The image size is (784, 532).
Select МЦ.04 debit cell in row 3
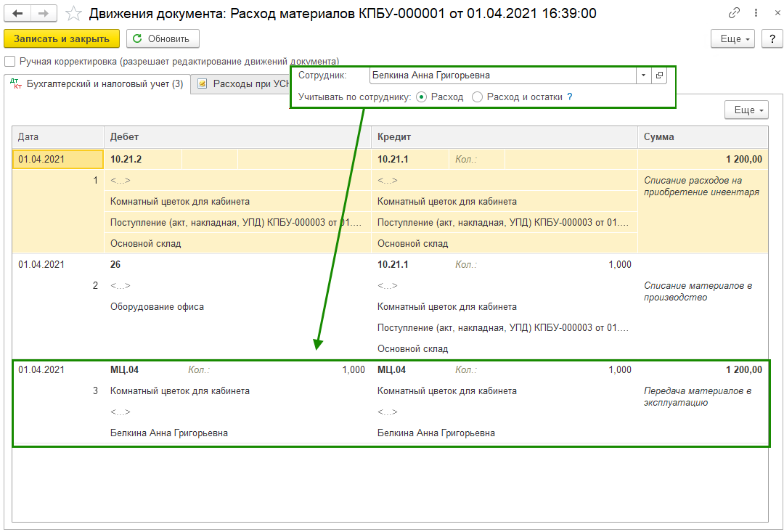[x=125, y=370]
